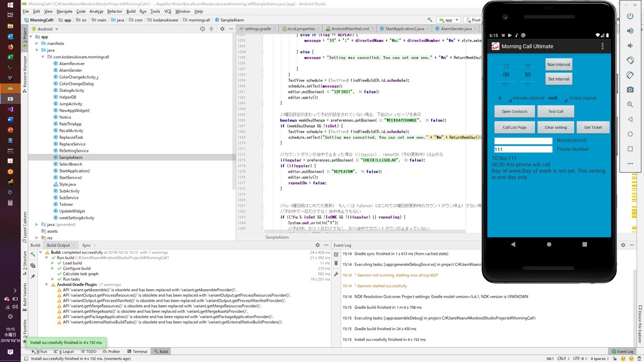Open the minute interval spinner showing 5
The image size is (644, 362).
click(505, 98)
